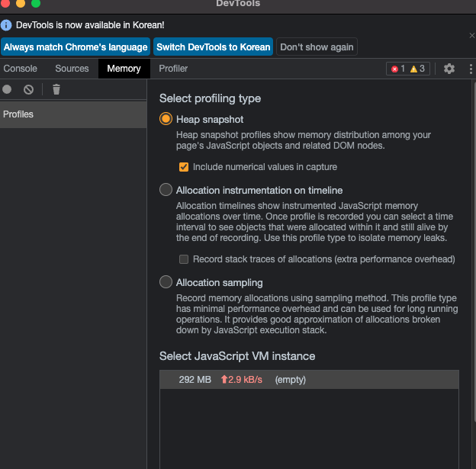Image resolution: width=476 pixels, height=469 pixels.
Task: Select Allocation instrumentation on timeline
Action: click(x=166, y=190)
